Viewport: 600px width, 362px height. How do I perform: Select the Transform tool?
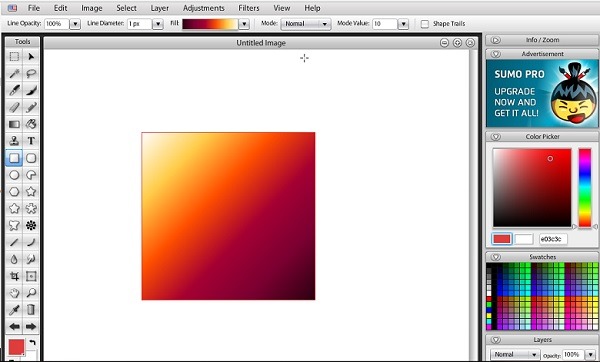[x=31, y=276]
